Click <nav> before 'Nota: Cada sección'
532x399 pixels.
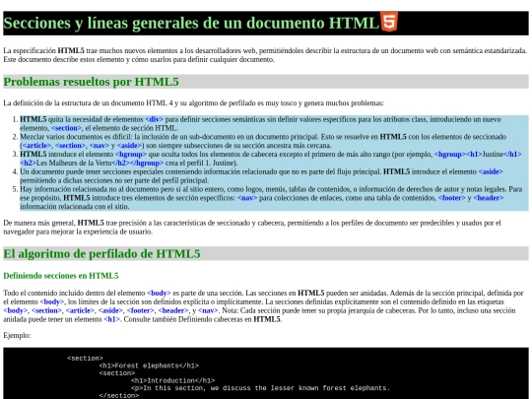[x=208, y=310]
